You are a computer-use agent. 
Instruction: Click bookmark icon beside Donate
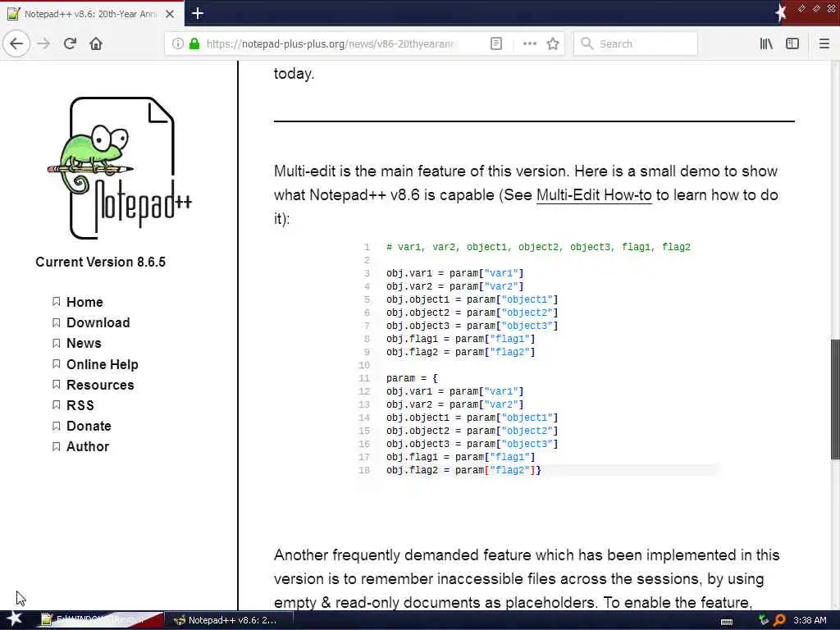pyautogui.click(x=57, y=426)
